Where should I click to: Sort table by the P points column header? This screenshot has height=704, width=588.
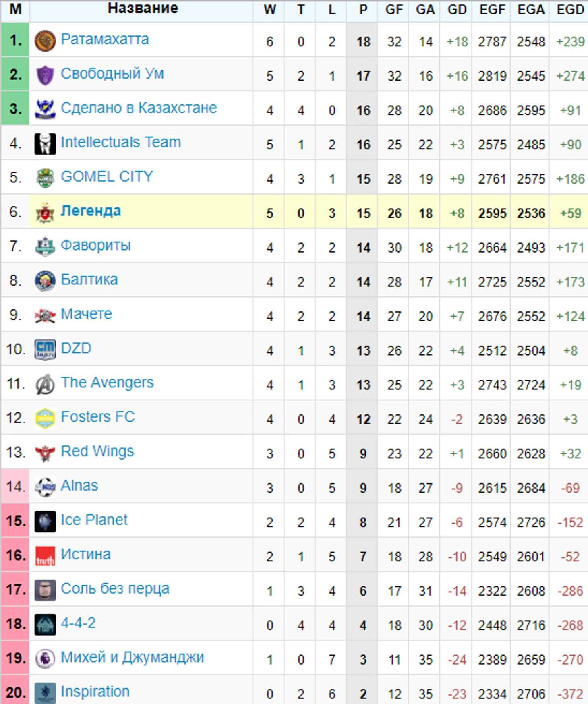click(363, 9)
